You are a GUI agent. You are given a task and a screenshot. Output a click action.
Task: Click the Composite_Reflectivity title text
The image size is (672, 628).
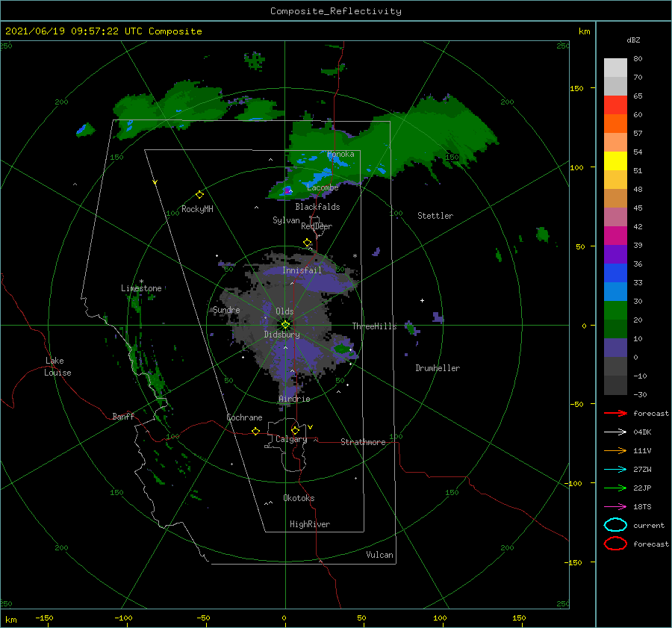335,11
